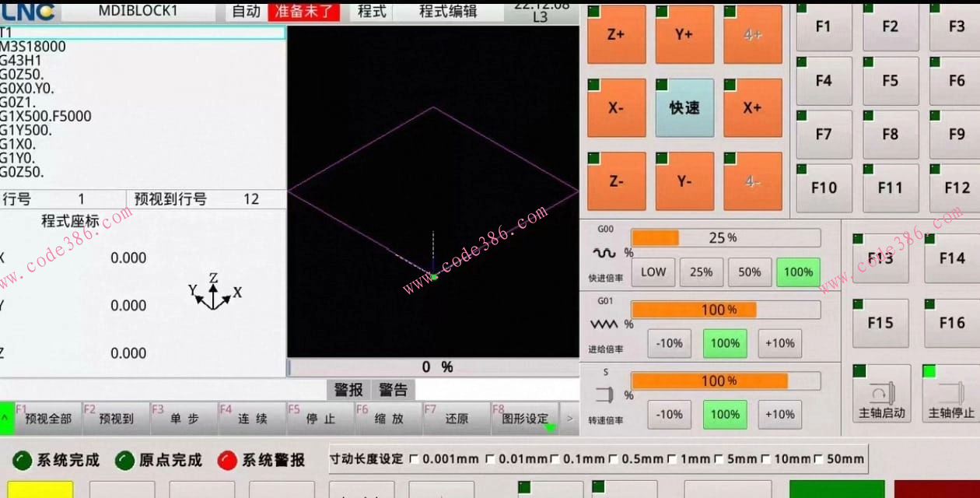The image size is (980, 498).
Task: Jog the fourth axis with 4+ key
Action: [752, 34]
